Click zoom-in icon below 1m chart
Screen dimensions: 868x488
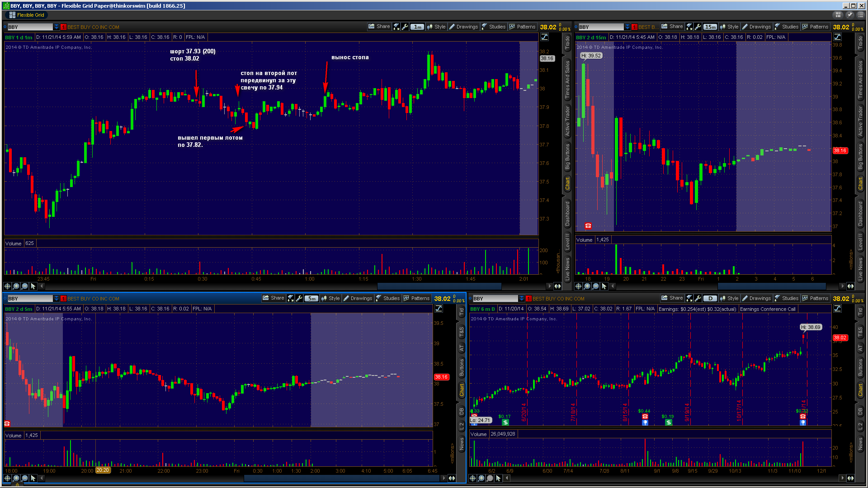tap(16, 286)
